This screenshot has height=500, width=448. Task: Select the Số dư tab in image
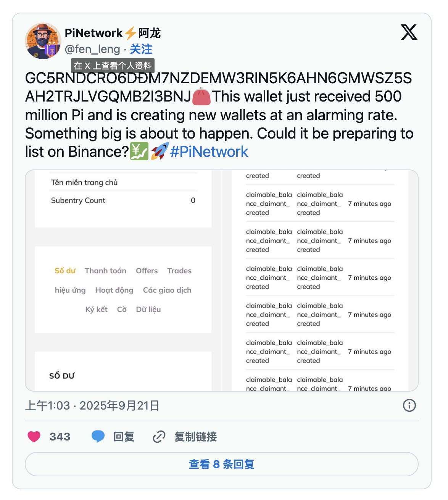(65, 271)
